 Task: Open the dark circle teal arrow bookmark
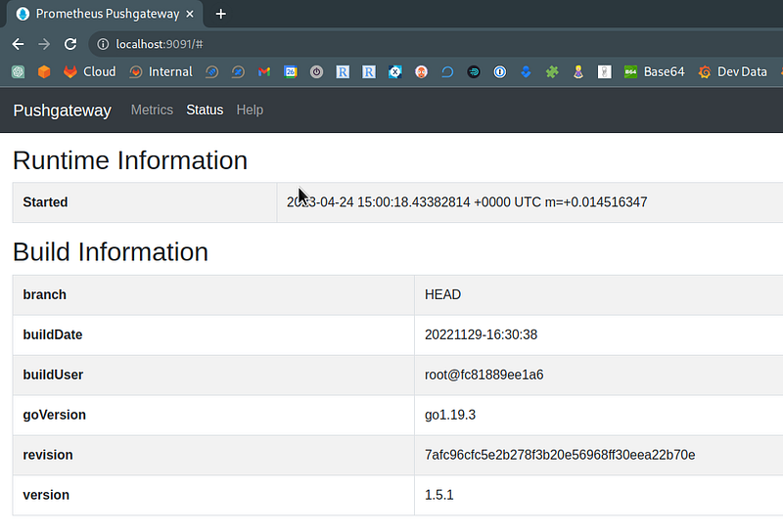(x=474, y=71)
